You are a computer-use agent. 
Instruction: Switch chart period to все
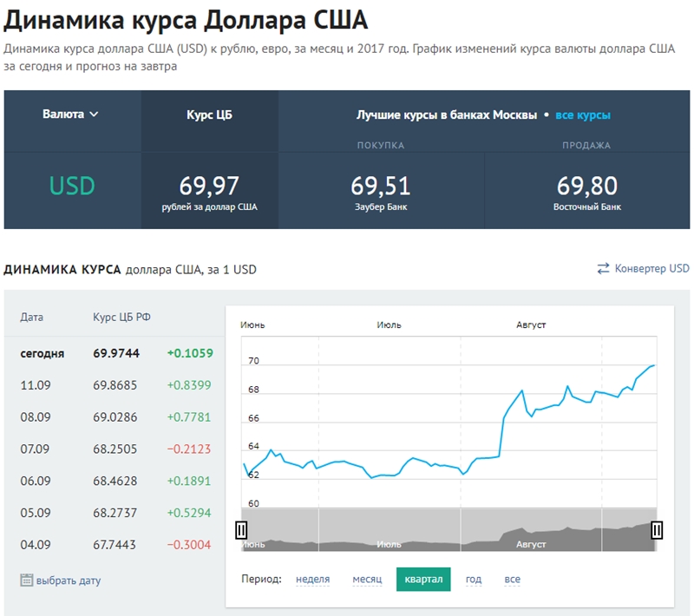(x=512, y=579)
